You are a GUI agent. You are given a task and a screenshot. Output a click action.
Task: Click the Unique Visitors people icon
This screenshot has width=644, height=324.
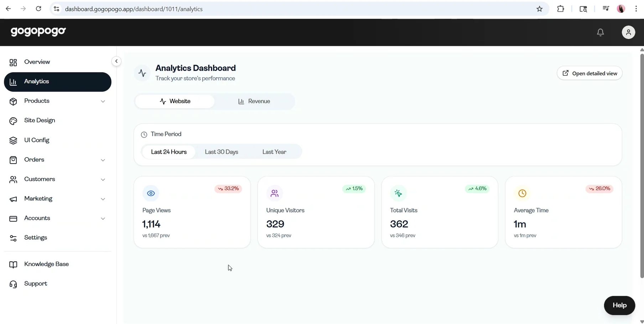tap(274, 193)
